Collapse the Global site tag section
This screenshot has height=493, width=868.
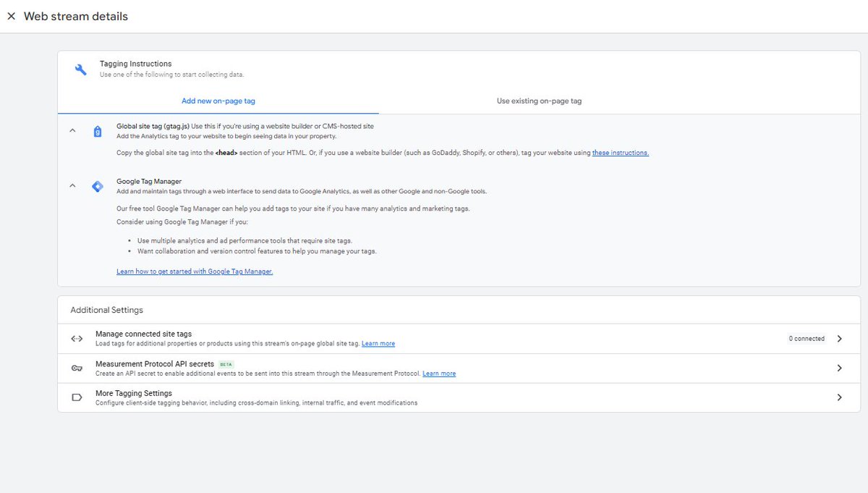click(x=72, y=131)
